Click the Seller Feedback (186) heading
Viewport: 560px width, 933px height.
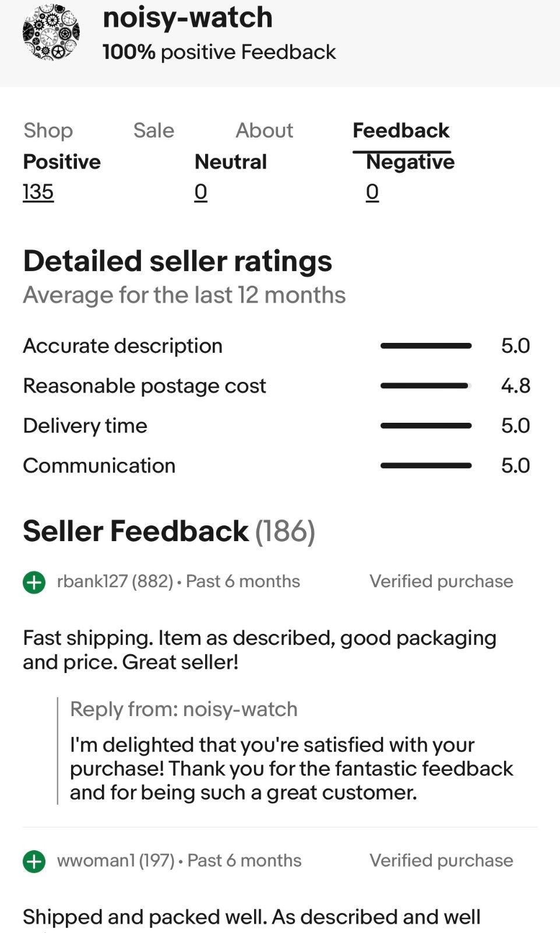point(169,531)
